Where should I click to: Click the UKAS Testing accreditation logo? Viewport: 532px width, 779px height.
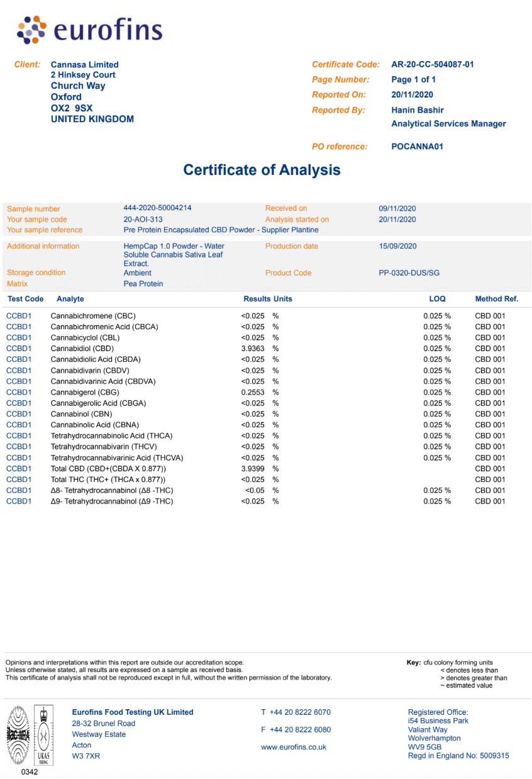tap(44, 734)
